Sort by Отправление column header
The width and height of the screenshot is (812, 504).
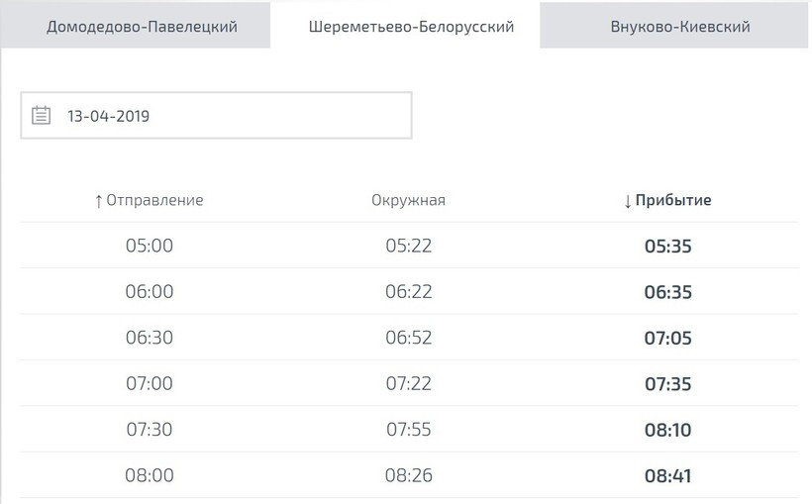(x=149, y=200)
